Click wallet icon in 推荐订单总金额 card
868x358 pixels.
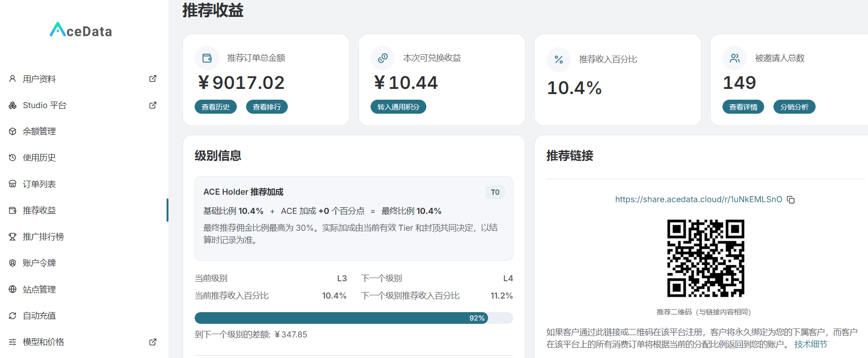point(207,58)
